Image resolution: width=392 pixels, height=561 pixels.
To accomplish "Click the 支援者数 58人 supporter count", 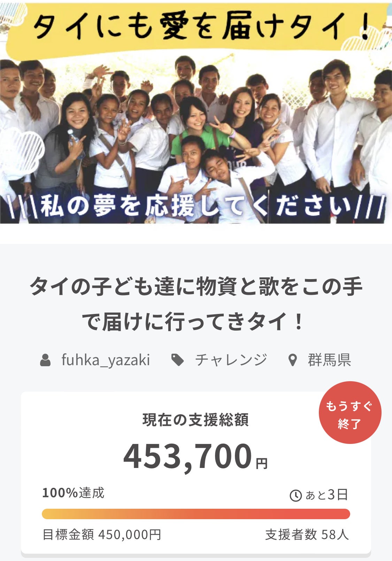I will pos(307,534).
